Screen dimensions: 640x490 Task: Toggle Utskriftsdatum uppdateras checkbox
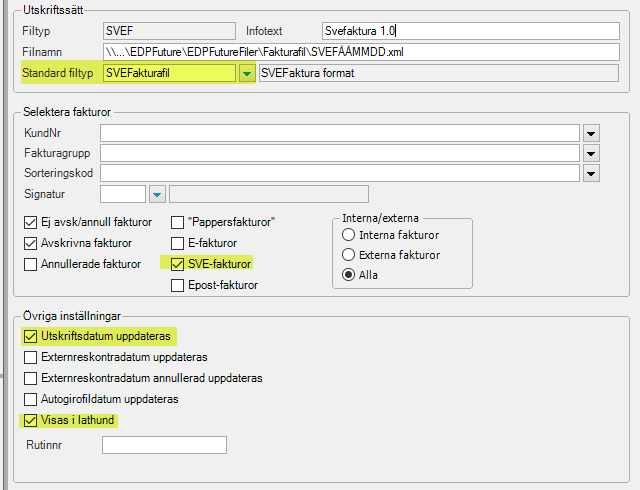pyautogui.click(x=30, y=336)
